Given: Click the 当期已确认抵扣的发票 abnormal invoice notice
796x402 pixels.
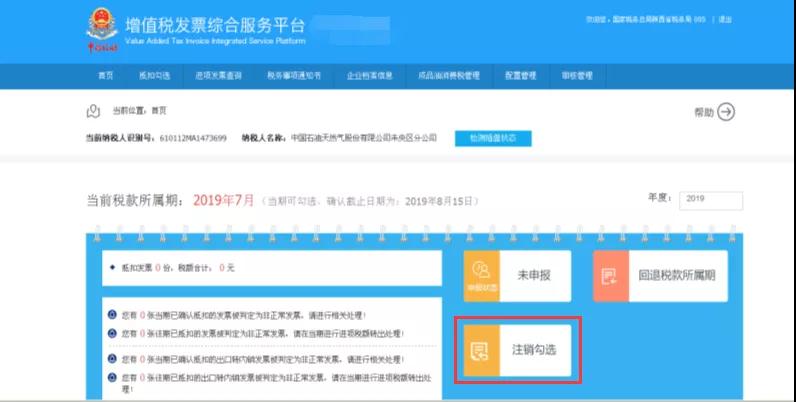Looking at the screenshot, I should pyautogui.click(x=243, y=315).
